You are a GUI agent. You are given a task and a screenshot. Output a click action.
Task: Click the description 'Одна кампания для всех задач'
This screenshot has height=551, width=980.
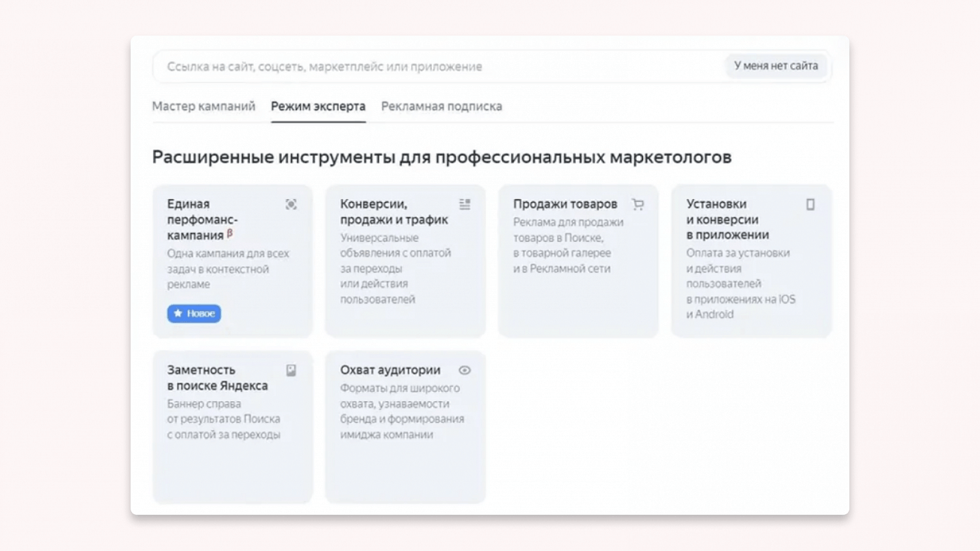[x=228, y=269]
